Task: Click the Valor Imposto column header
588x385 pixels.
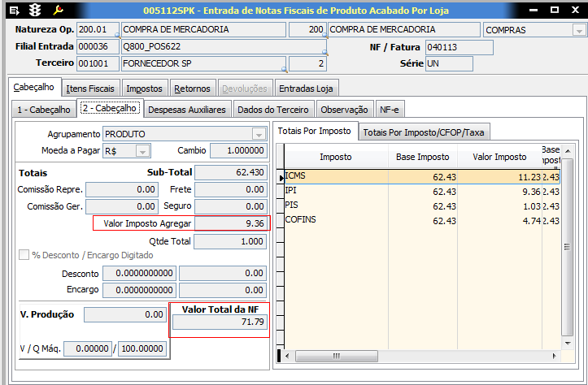Action: (499, 157)
